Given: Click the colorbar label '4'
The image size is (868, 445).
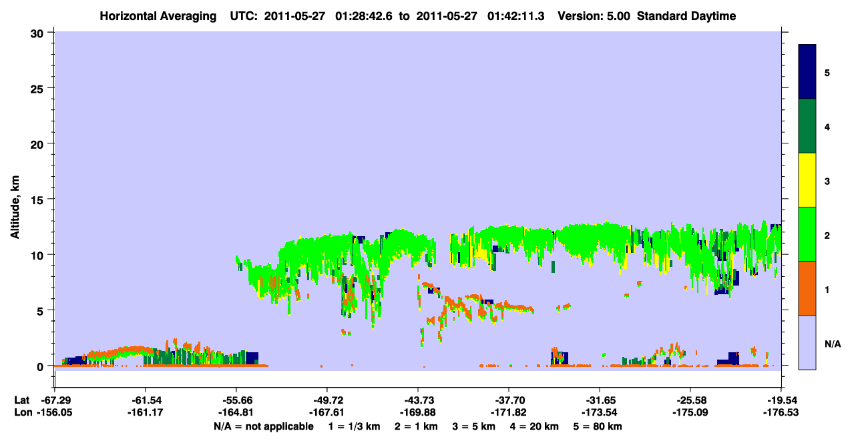Looking at the screenshot, I should [827, 127].
